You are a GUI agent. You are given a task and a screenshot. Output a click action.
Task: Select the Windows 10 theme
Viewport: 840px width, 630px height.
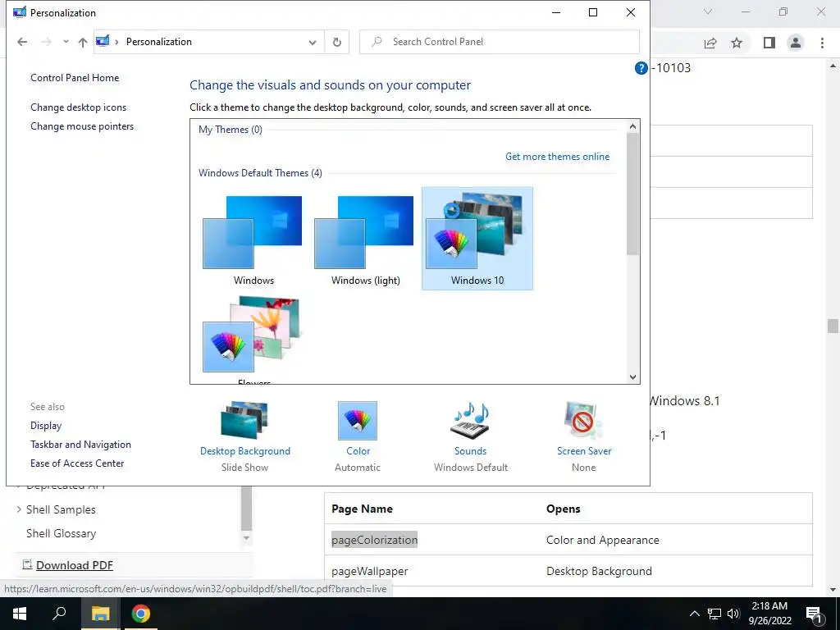coord(477,239)
